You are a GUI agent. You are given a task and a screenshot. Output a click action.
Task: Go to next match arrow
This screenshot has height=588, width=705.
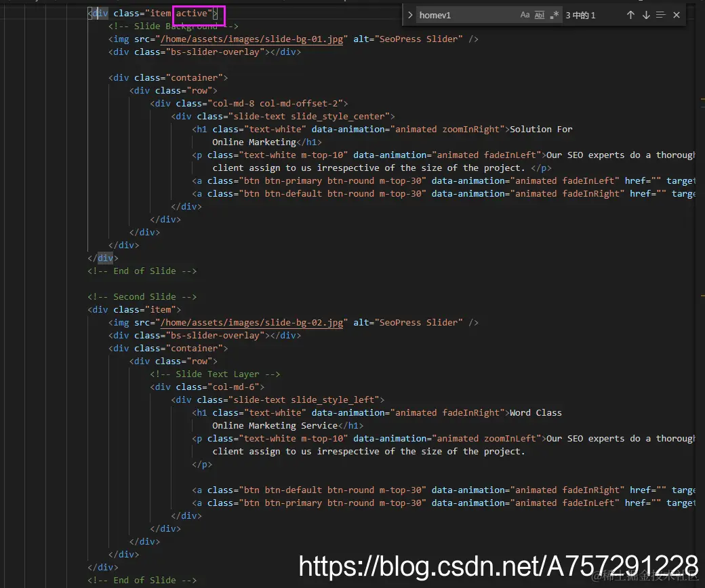click(x=646, y=15)
